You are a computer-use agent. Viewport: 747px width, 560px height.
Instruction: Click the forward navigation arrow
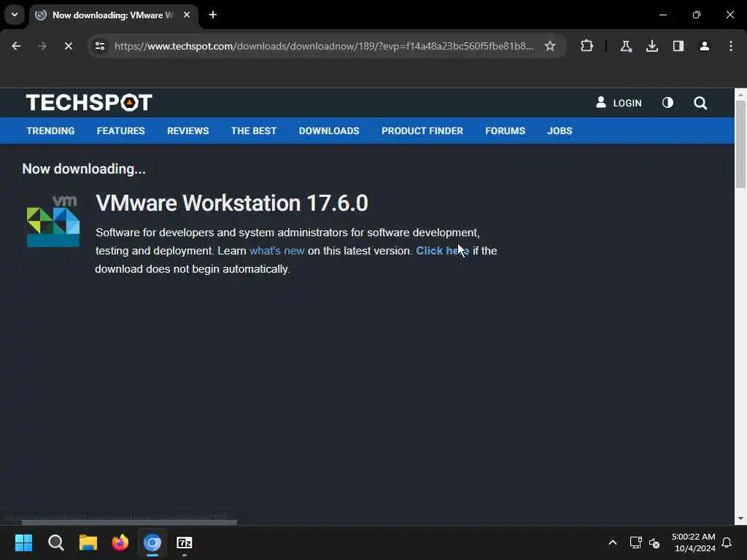point(42,46)
